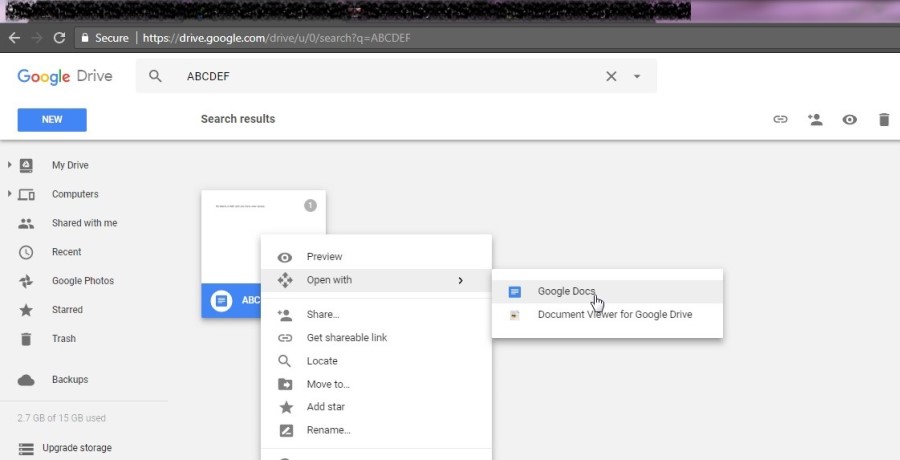Viewport: 900px width, 460px height.
Task: Click the Upgrade storage icon
Action: click(x=26, y=449)
